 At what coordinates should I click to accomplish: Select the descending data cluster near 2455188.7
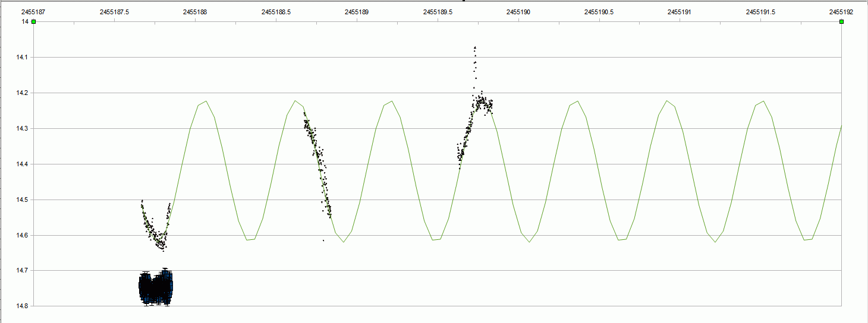tap(317, 160)
